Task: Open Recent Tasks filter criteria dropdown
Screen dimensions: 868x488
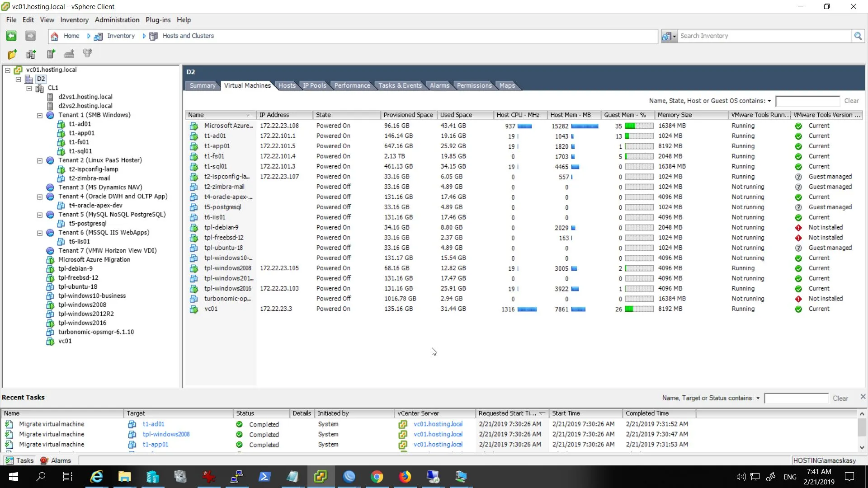Action: tap(758, 399)
